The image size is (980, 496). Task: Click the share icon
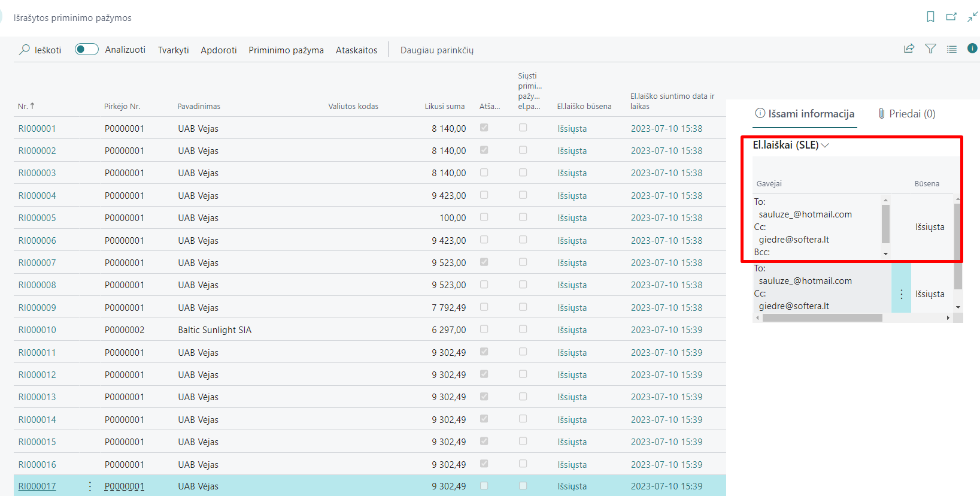(909, 49)
